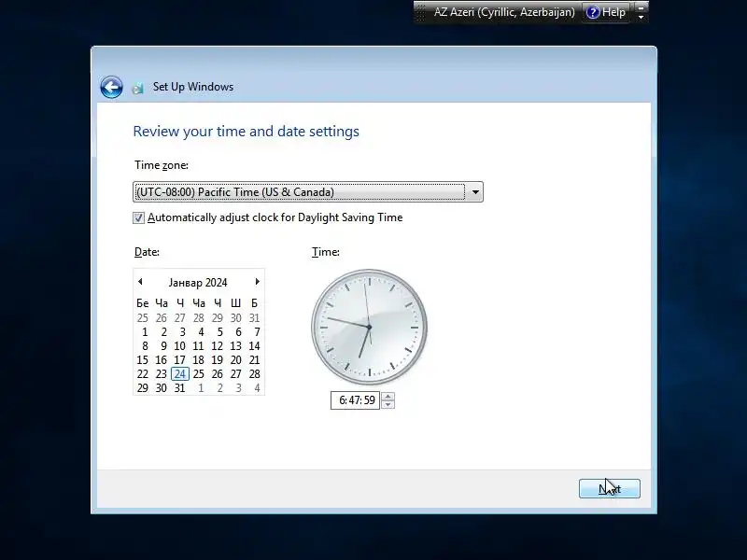The height and width of the screenshot is (560, 747).
Task: Click the language bar grip handle
Action: (420, 12)
